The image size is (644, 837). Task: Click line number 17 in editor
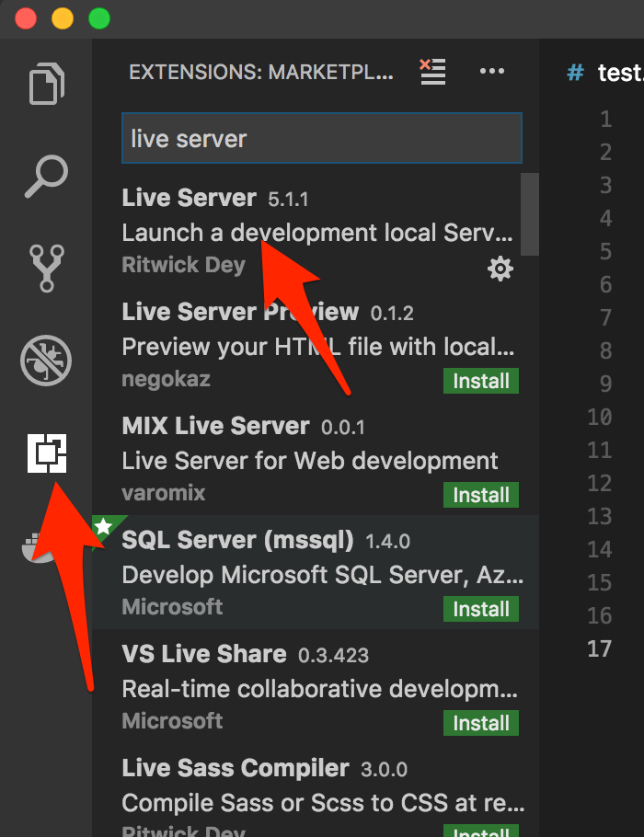point(599,648)
